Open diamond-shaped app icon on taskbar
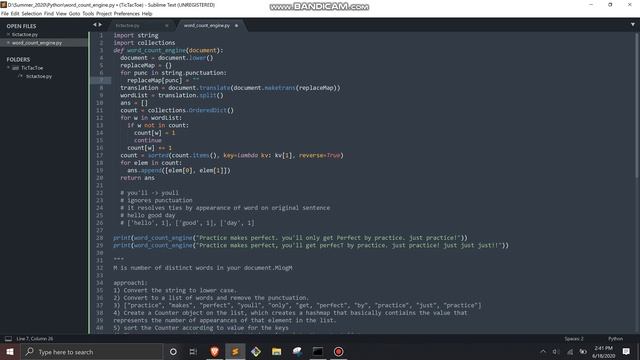Image resolution: width=640 pixels, height=360 pixels. point(256,351)
